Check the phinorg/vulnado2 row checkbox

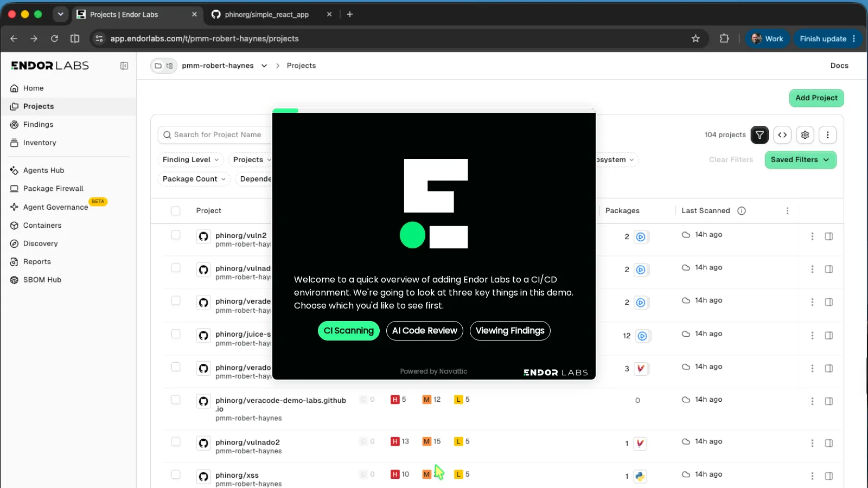176,441
